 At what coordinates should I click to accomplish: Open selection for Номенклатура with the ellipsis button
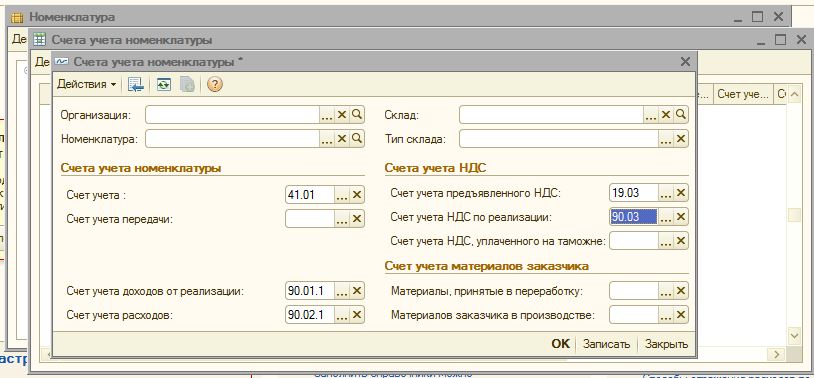click(x=327, y=139)
